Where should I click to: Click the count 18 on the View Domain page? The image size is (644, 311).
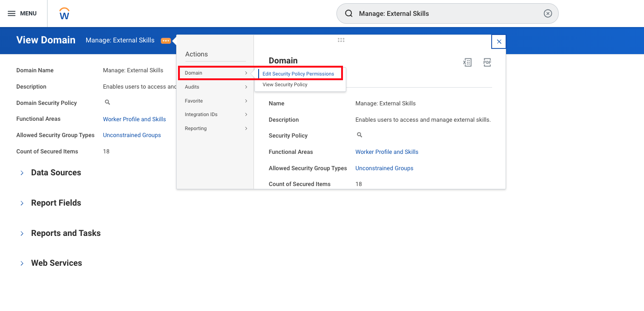(x=106, y=152)
